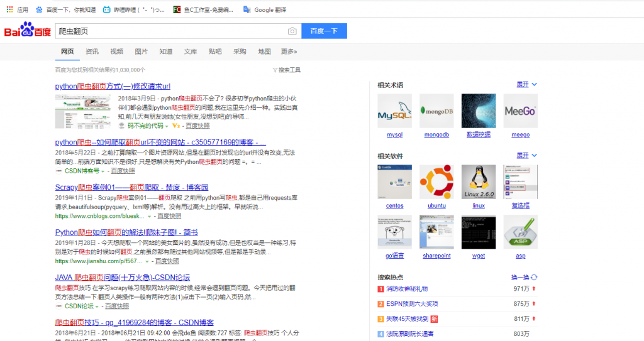The width and height of the screenshot is (644, 341).
Task: Switch to the 图片 tab
Action: click(142, 51)
